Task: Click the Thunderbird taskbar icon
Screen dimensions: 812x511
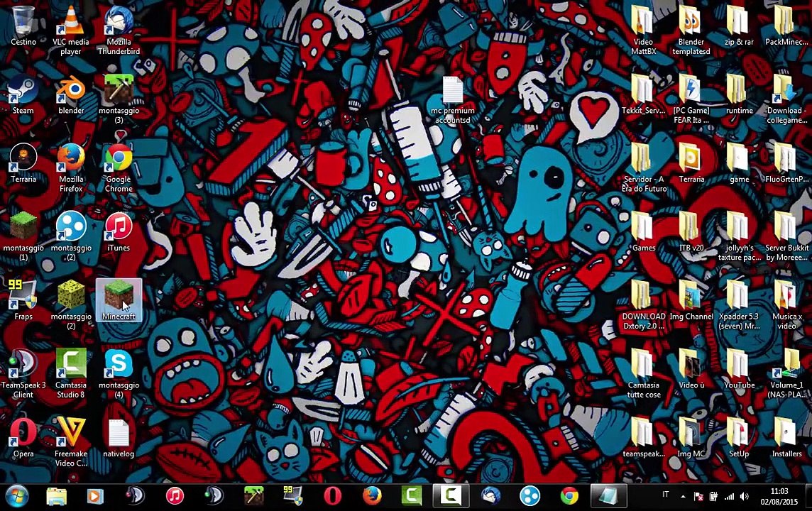Action: tap(490, 496)
